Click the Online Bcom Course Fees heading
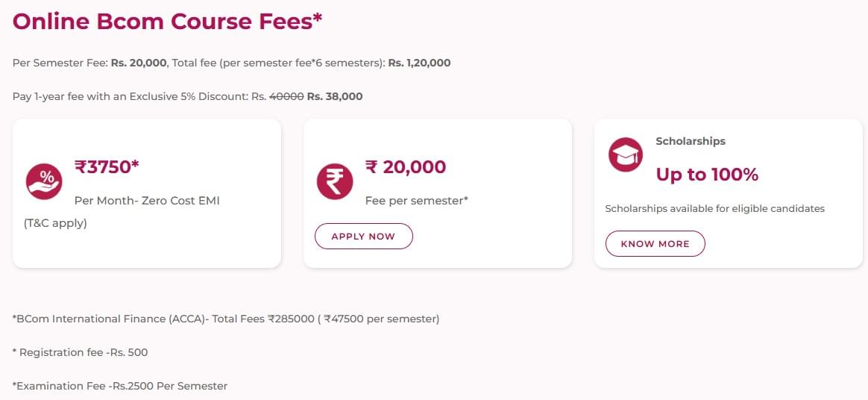The width and height of the screenshot is (868, 400). point(167,21)
